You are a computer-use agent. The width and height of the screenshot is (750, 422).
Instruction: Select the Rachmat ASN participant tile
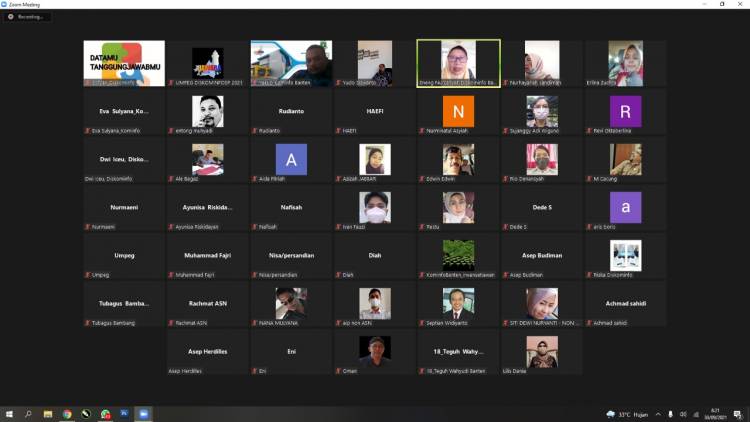click(x=208, y=304)
